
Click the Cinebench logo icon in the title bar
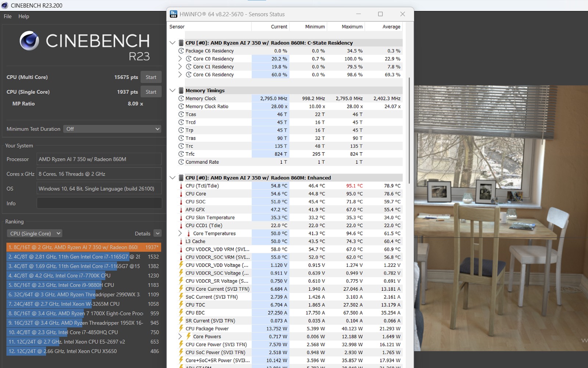coord(5,6)
